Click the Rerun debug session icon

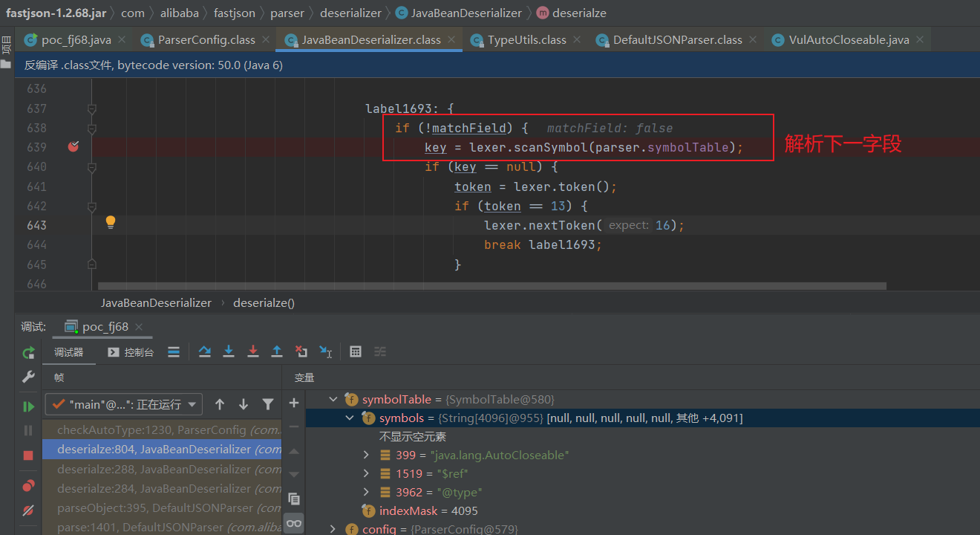[x=28, y=351]
